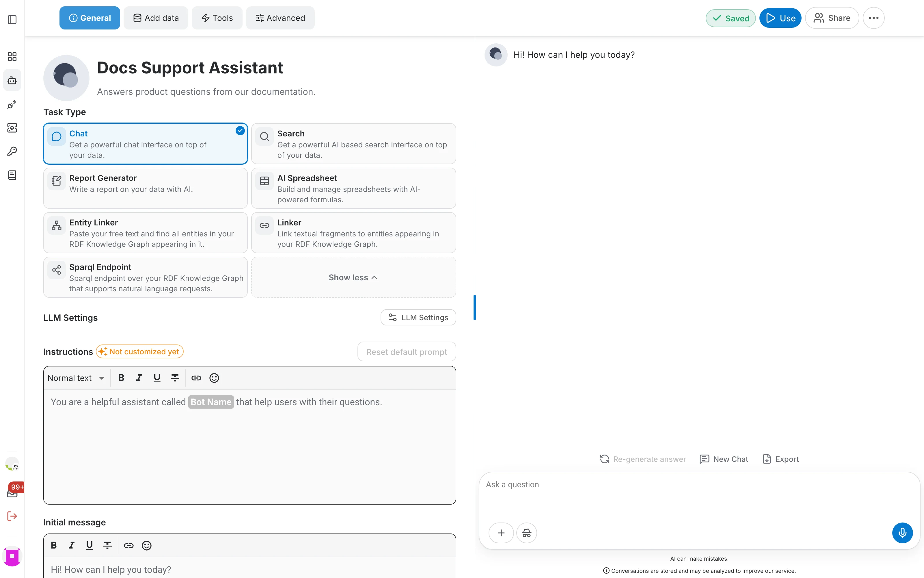Apply bold in Instructions editor toolbar
This screenshot has width=924, height=578.
click(121, 378)
